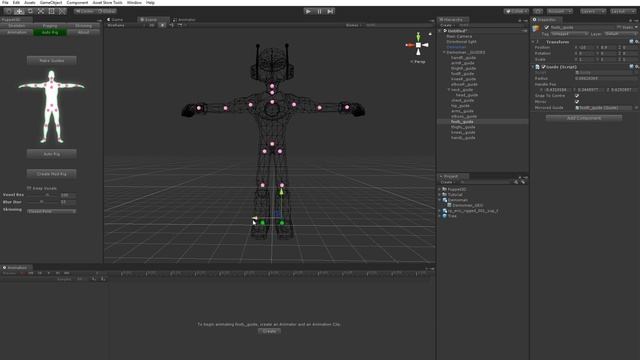Select Main Camera in Hierarchy
The image size is (640, 360).
tap(459, 36)
